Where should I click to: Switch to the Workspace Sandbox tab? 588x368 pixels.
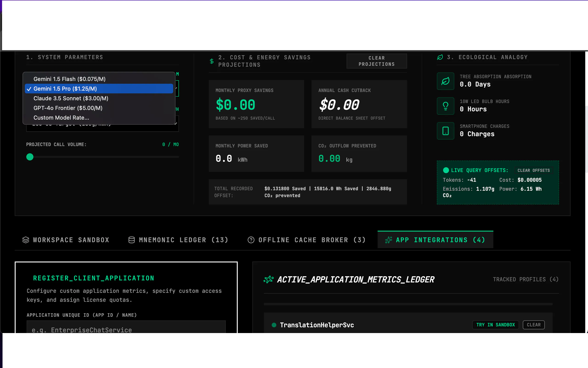[x=66, y=240]
